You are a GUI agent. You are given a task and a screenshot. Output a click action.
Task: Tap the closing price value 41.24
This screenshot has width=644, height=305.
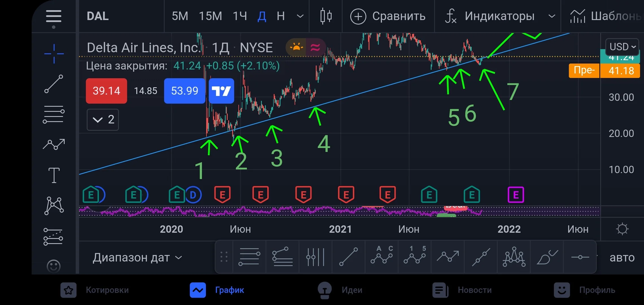tap(187, 66)
